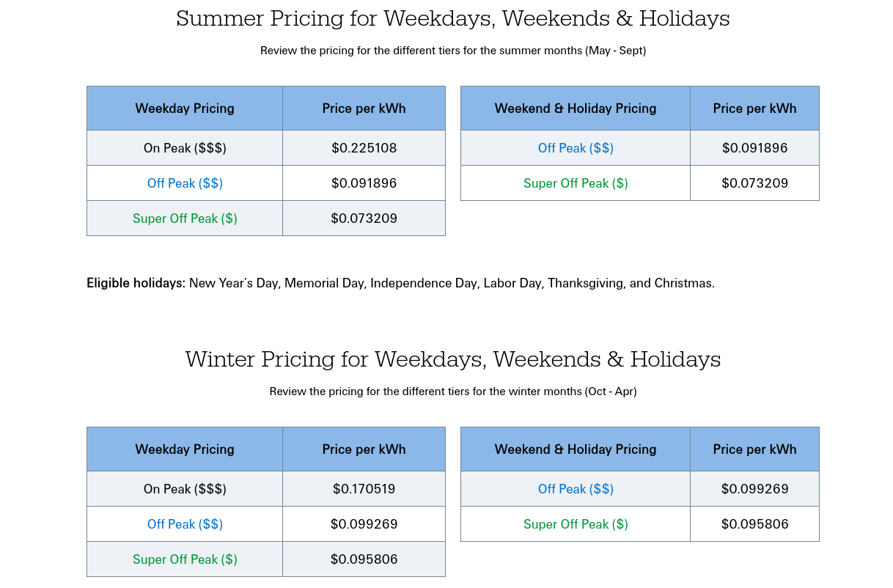Select winter On Peak ($$$) row label

[x=185, y=489]
